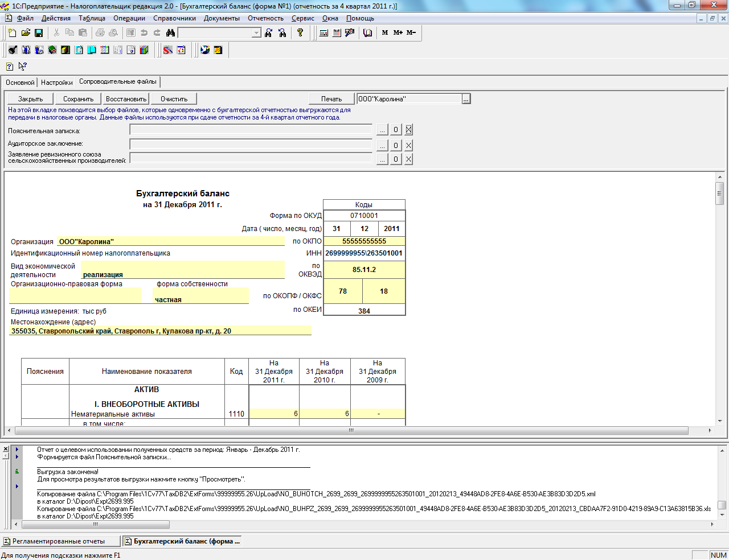Image resolution: width=729 pixels, height=560 pixels.
Task: Open the Справочники menu
Action: click(x=174, y=18)
